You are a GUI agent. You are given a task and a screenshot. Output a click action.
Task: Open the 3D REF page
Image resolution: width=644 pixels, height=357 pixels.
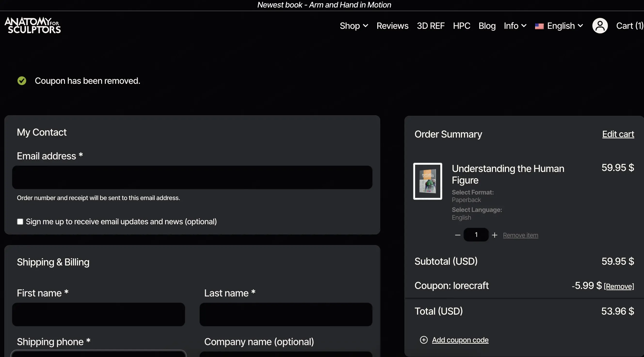click(x=430, y=26)
